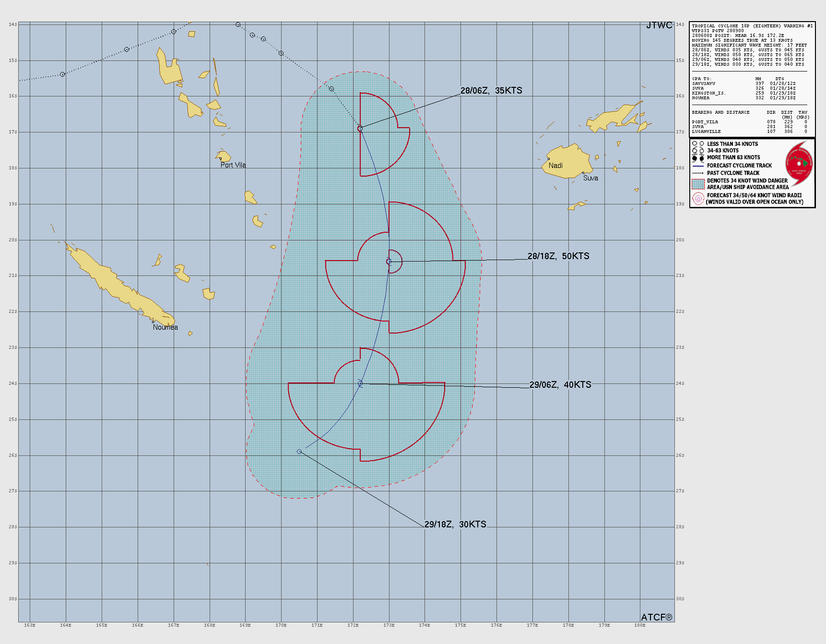This screenshot has width=826, height=644.
Task: Click the past cyclone track legend symbol
Action: click(x=698, y=173)
